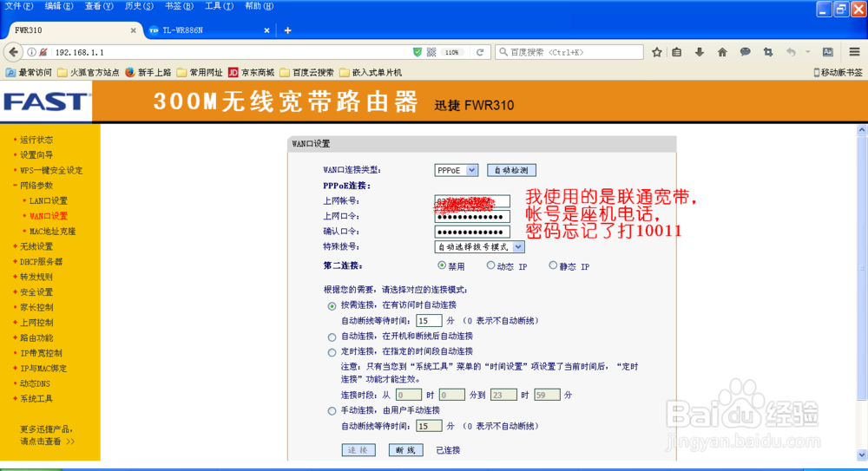Viewport: 868px width, 471px height.
Task: Open the site information icon in address bar
Action: (31, 52)
